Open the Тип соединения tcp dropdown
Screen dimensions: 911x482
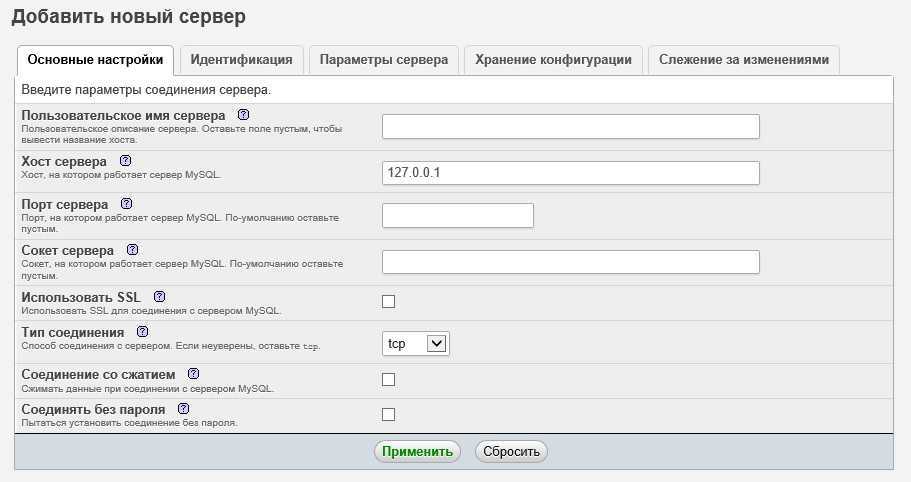tap(416, 343)
